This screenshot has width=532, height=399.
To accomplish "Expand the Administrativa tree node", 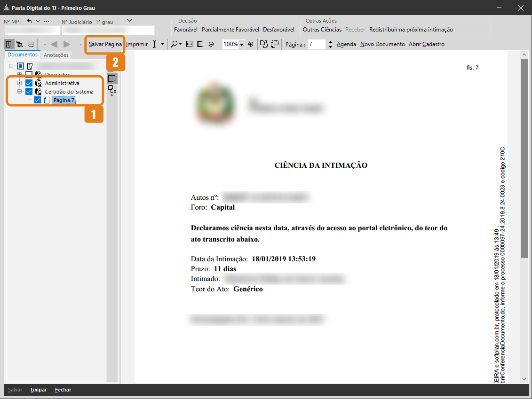I will tap(20, 83).
